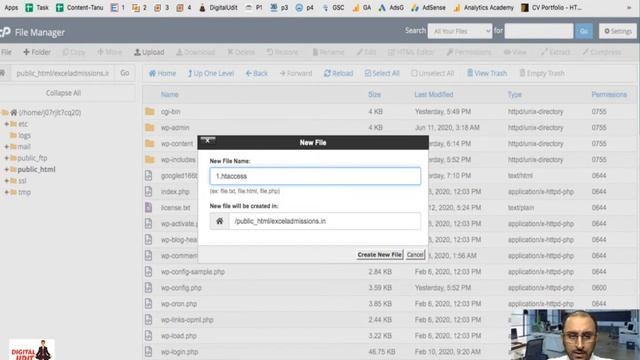The image size is (640, 360).
Task: Select the logs folder in the tree
Action: click(24, 135)
